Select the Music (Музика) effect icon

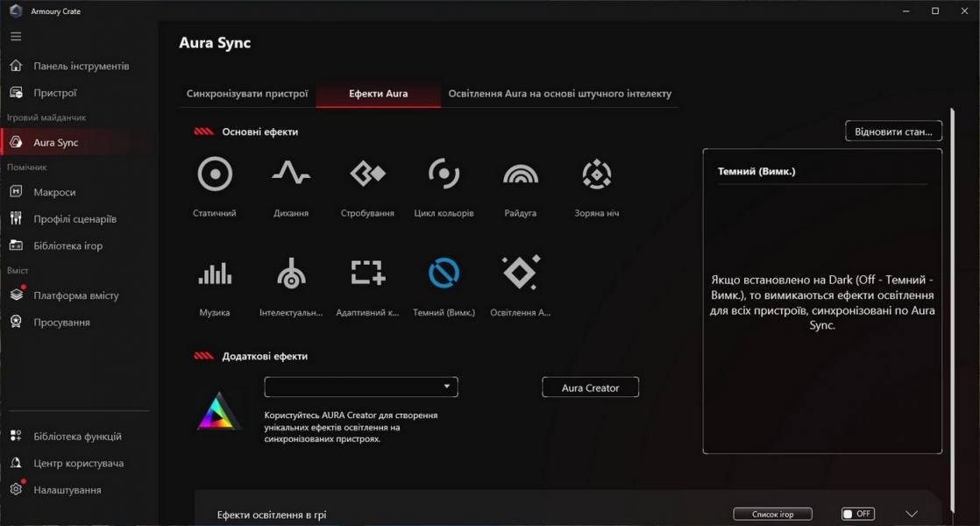pyautogui.click(x=215, y=273)
